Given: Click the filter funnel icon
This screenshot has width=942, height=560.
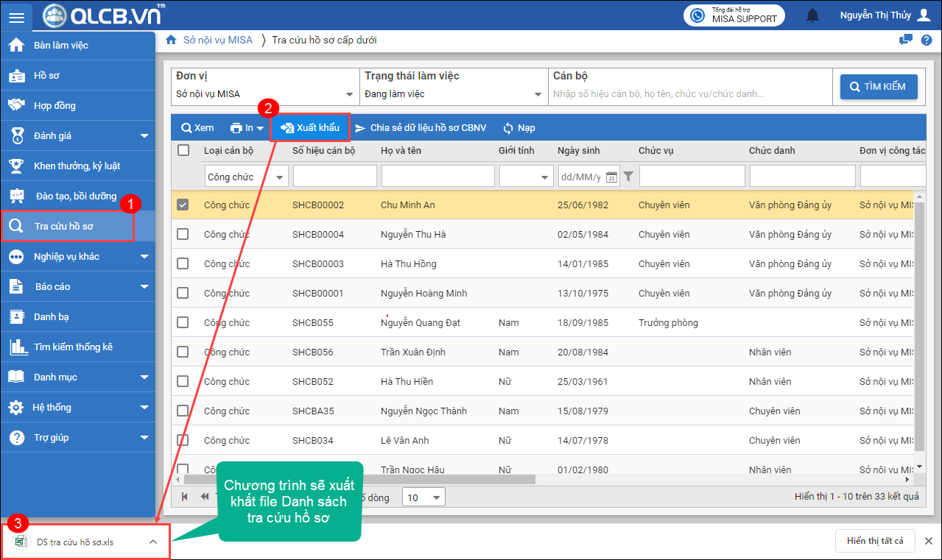Looking at the screenshot, I should (628, 177).
